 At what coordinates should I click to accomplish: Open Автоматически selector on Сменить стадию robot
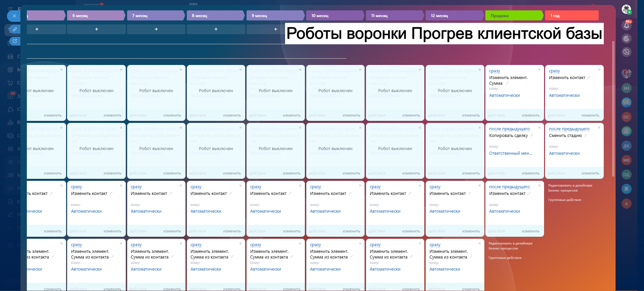click(564, 153)
